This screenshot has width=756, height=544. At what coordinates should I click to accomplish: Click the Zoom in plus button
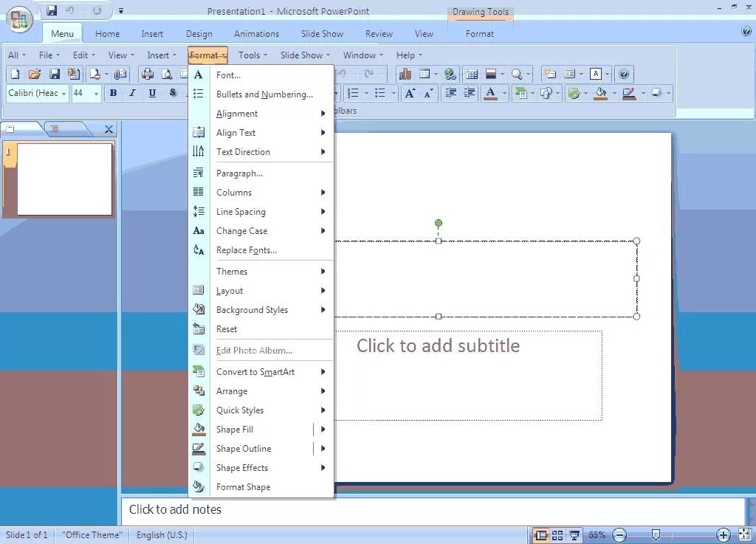[x=724, y=535]
